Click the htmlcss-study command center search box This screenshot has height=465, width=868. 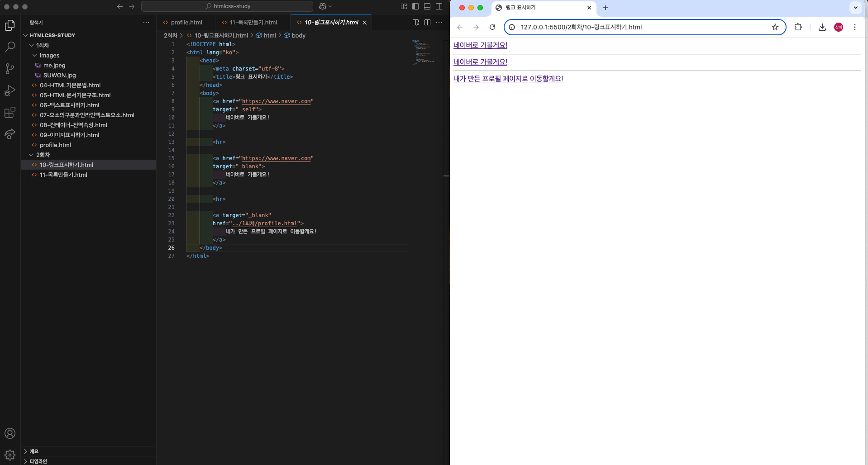pyautogui.click(x=227, y=6)
